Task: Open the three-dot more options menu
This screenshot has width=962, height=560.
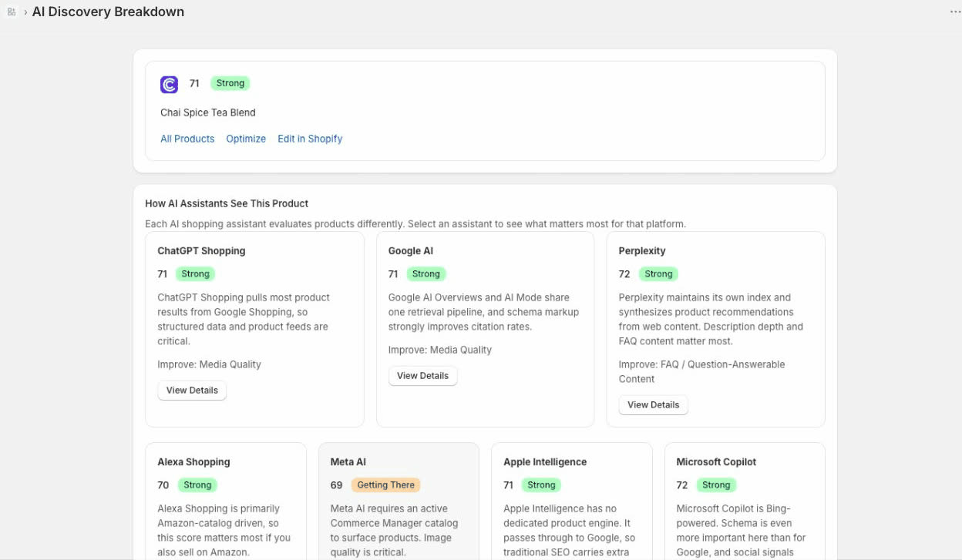Action: click(x=955, y=12)
